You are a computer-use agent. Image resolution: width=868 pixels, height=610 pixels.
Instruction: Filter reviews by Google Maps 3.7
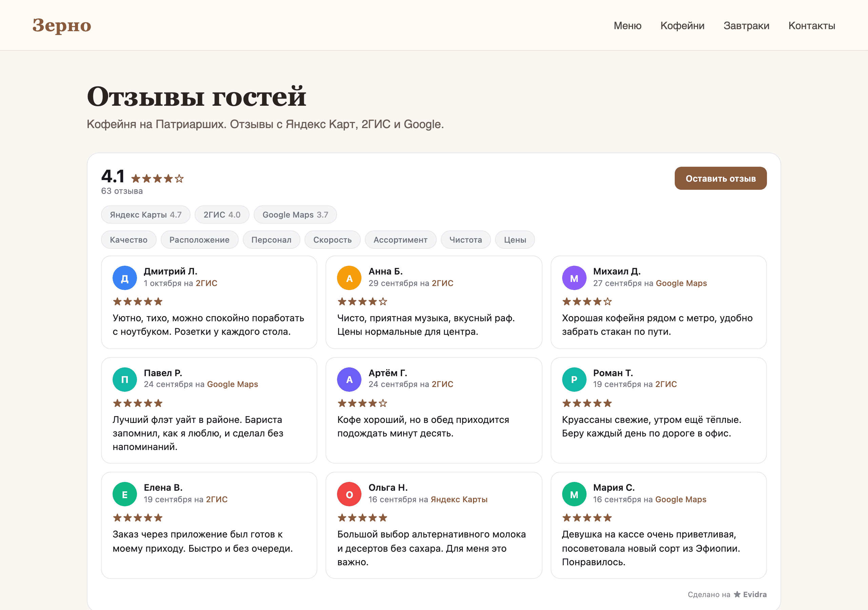[295, 215]
